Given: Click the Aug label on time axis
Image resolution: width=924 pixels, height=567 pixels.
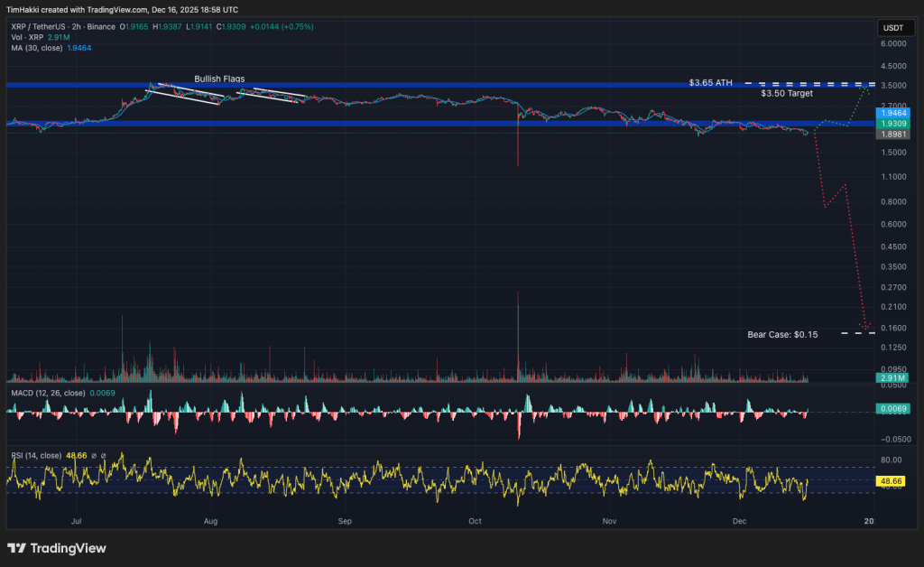Looking at the screenshot, I should coord(210,521).
